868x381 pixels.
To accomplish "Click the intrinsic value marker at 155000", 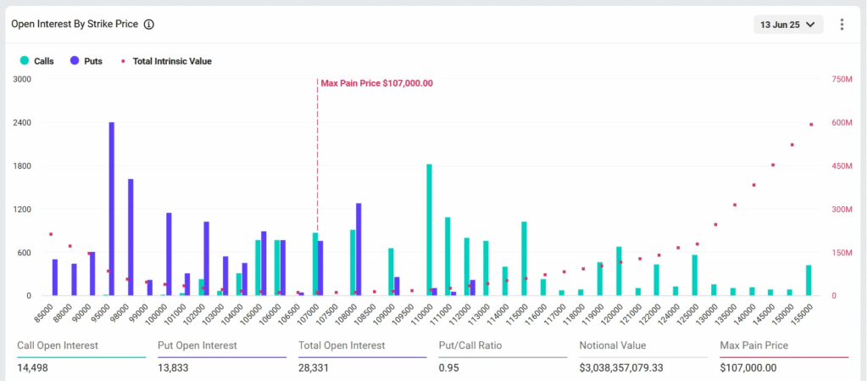I will [811, 125].
